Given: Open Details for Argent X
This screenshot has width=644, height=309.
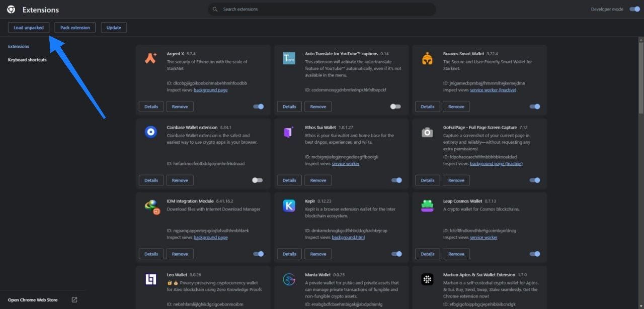Looking at the screenshot, I should (x=151, y=107).
